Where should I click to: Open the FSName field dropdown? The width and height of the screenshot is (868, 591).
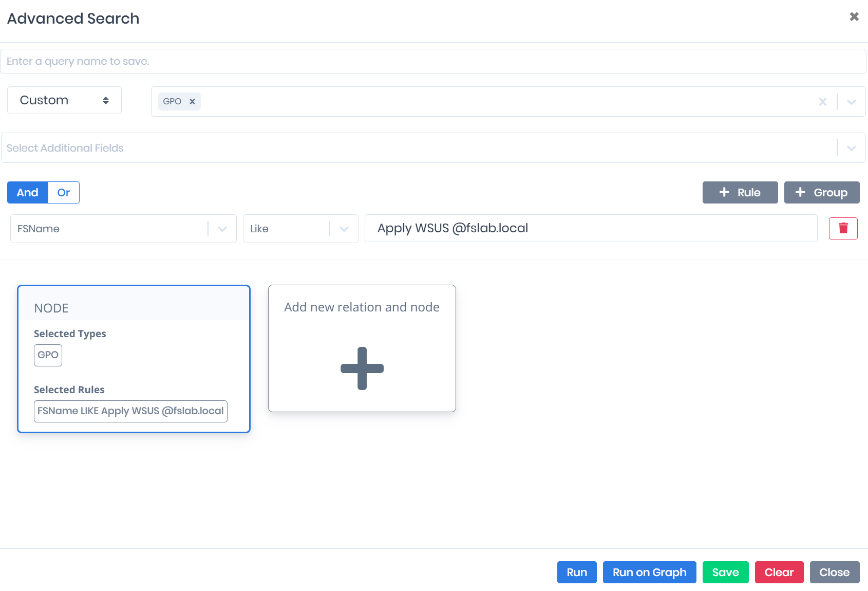click(x=222, y=229)
